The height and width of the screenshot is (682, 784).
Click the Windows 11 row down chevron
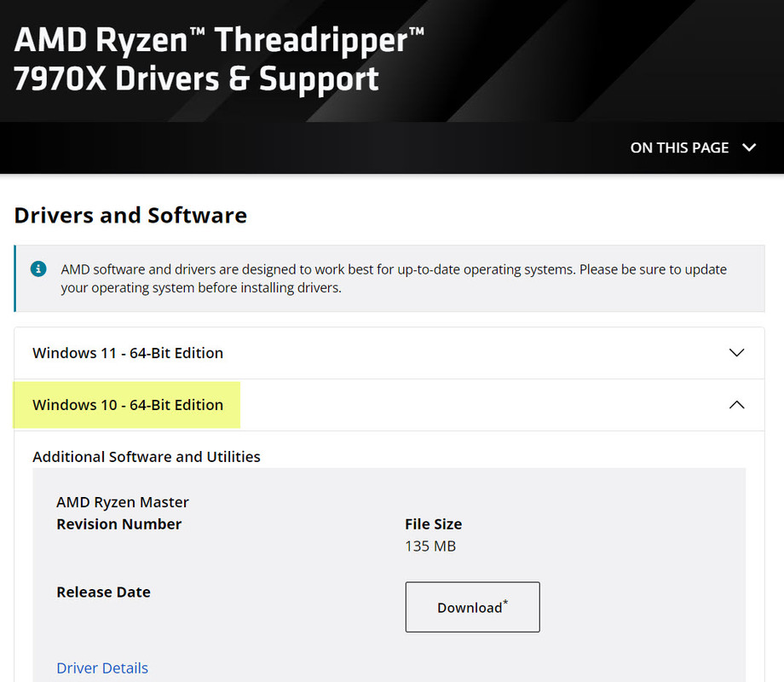pyautogui.click(x=736, y=353)
